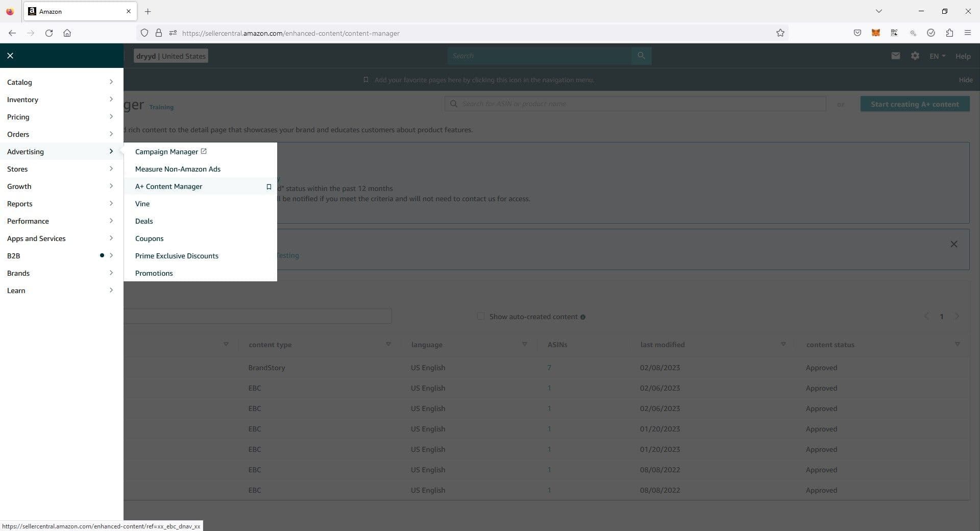Bookmark this page with the star icon
This screenshot has width=980, height=531.
pyautogui.click(x=780, y=33)
